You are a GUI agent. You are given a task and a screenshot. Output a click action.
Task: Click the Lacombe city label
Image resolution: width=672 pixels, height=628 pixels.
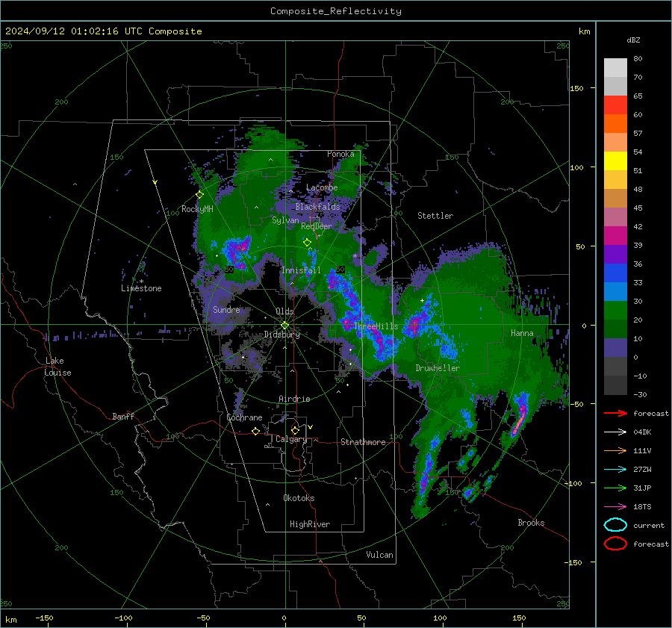coord(322,187)
